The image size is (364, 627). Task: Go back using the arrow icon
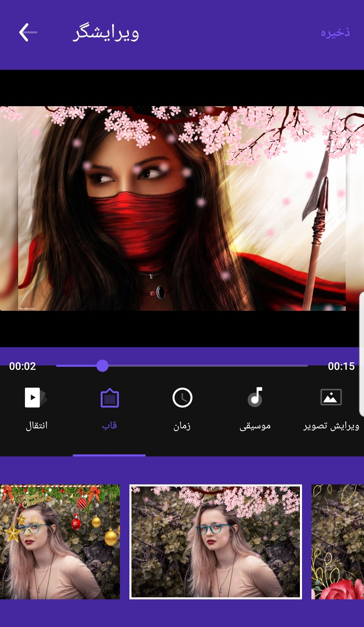tap(28, 32)
